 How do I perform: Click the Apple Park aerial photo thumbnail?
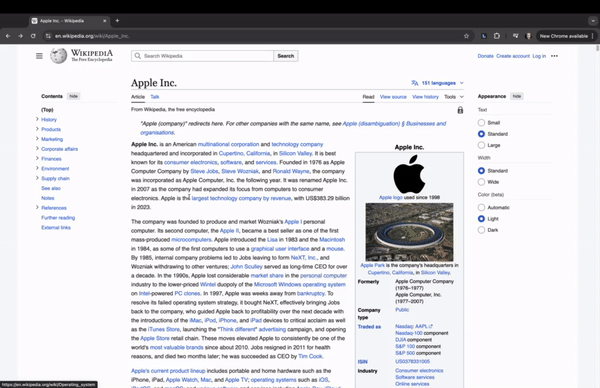[x=409, y=232]
